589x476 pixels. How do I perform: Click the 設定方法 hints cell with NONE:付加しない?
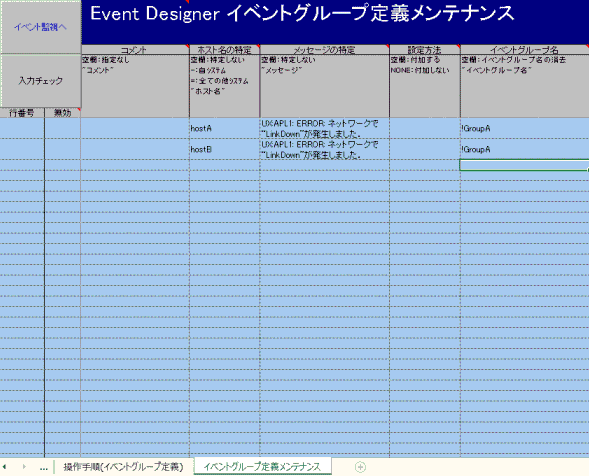425,86
